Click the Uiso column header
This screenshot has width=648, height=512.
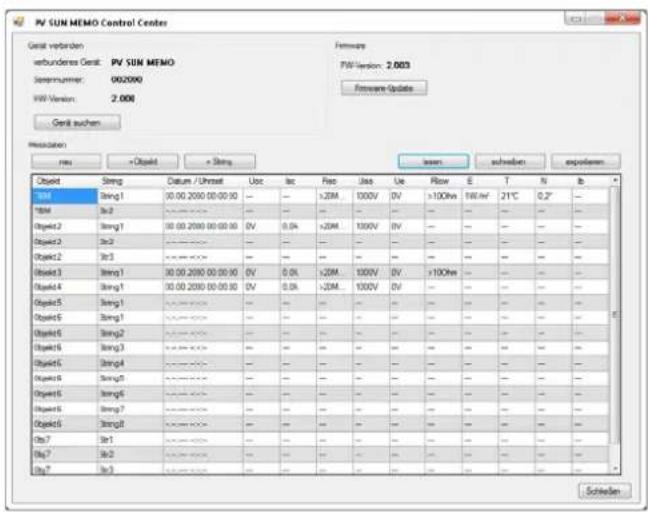tap(371, 181)
